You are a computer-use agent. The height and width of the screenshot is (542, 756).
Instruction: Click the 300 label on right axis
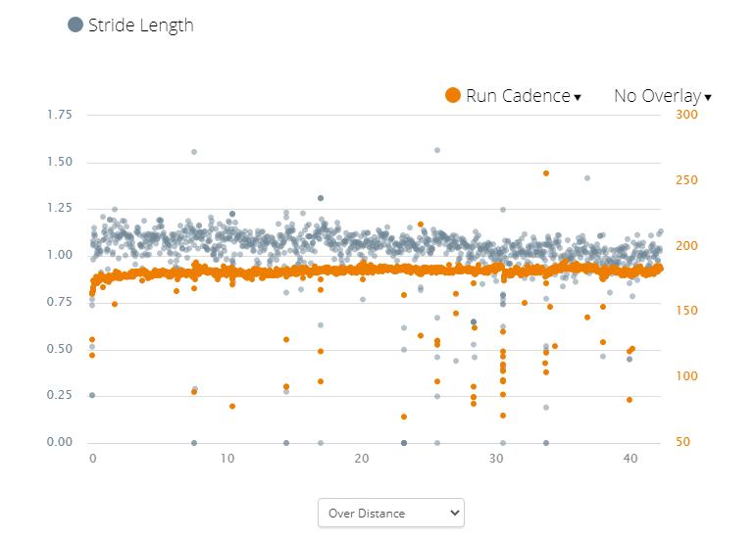click(x=686, y=115)
